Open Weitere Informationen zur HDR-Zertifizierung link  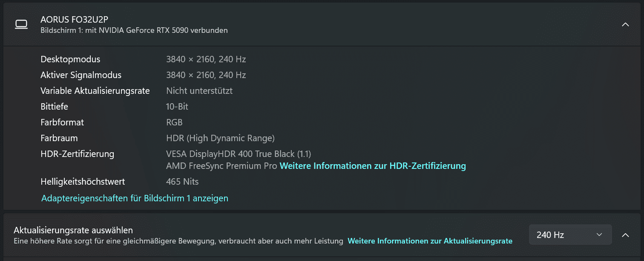(x=373, y=165)
